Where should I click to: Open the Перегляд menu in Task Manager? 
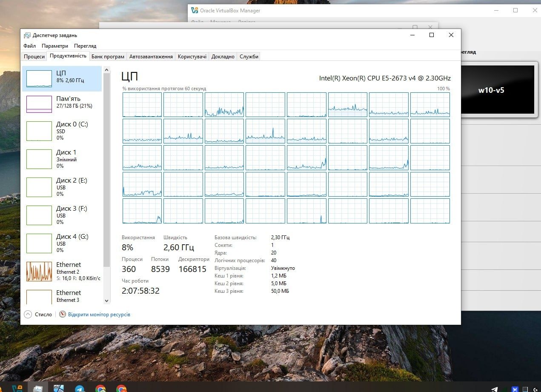click(85, 46)
